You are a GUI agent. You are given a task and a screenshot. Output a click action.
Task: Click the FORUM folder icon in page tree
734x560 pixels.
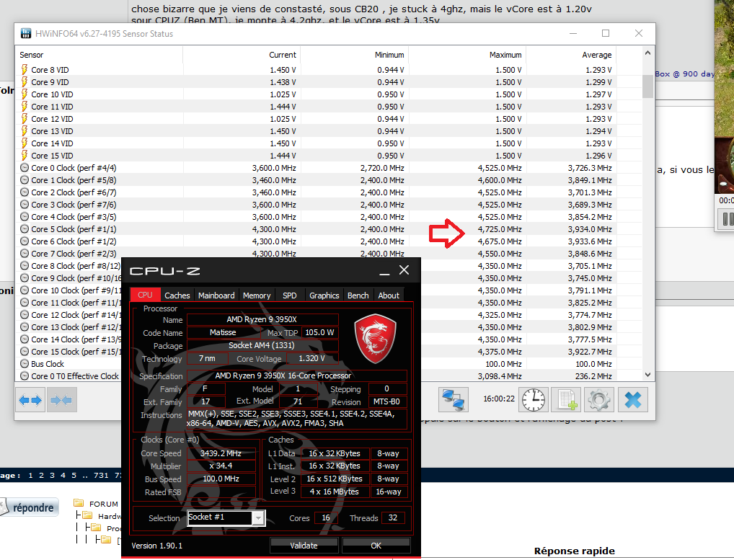click(79, 503)
